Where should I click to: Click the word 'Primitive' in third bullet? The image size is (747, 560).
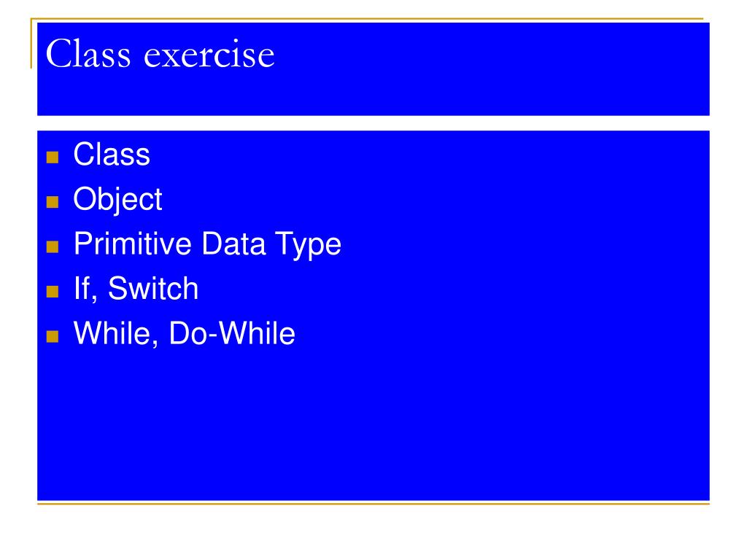(x=133, y=244)
